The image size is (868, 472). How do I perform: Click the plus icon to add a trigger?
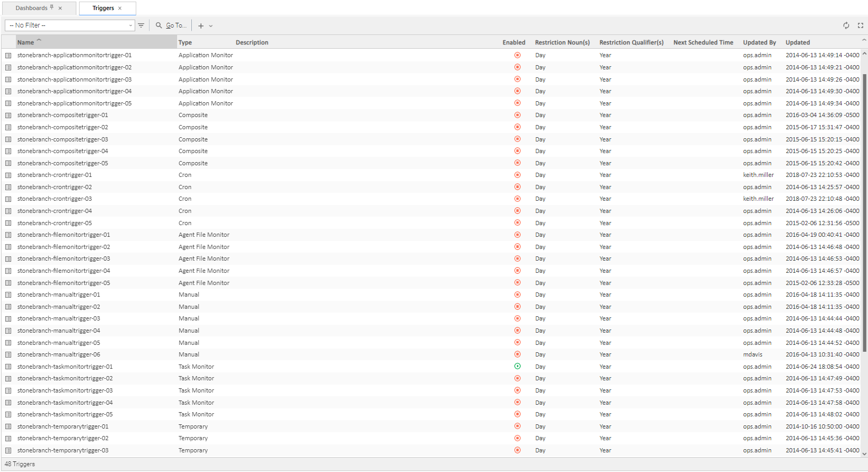[201, 25]
